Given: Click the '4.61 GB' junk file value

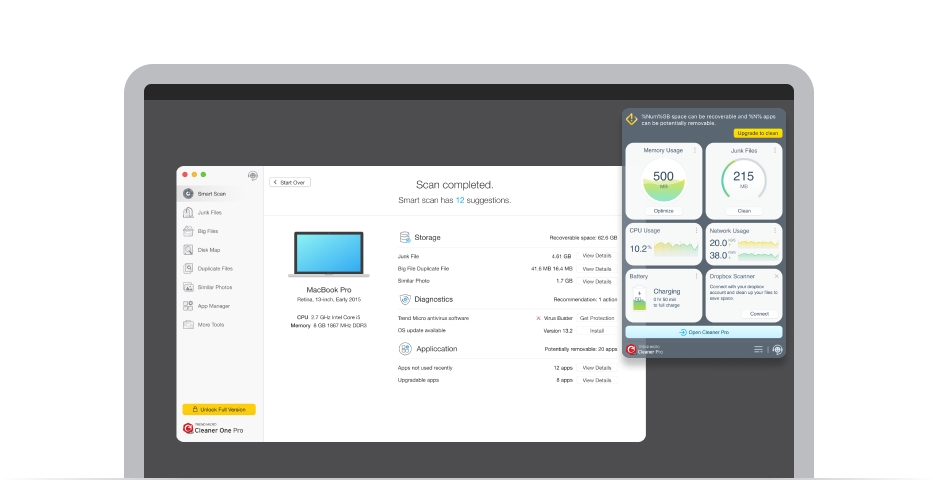Looking at the screenshot, I should (562, 256).
